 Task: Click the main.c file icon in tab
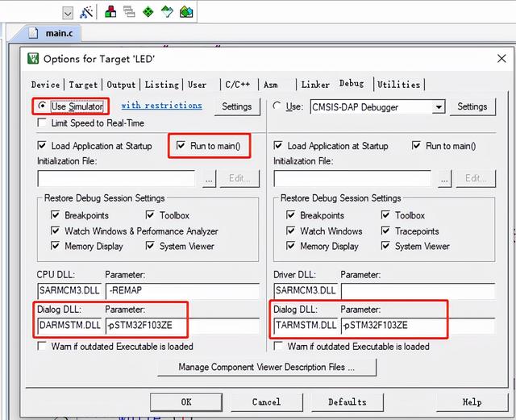tap(34, 34)
